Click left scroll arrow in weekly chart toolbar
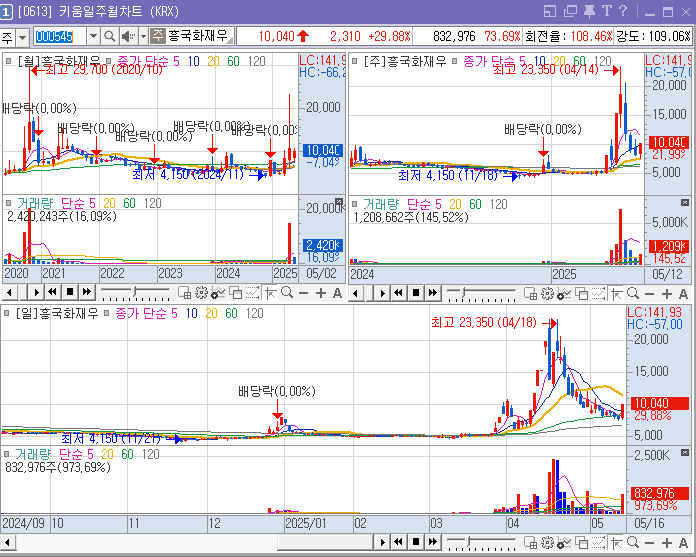696x557 pixels. click(356, 293)
